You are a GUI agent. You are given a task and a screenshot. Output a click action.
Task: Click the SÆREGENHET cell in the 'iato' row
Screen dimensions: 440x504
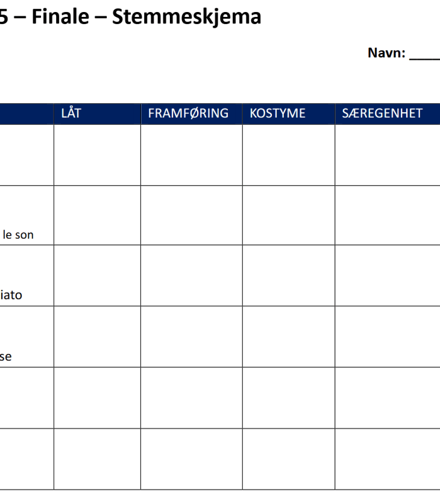387,276
